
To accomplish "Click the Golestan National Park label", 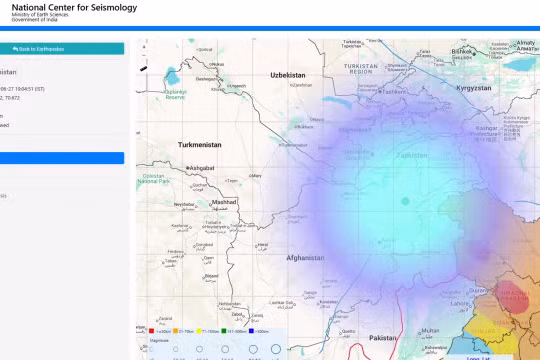I will coord(154,178).
